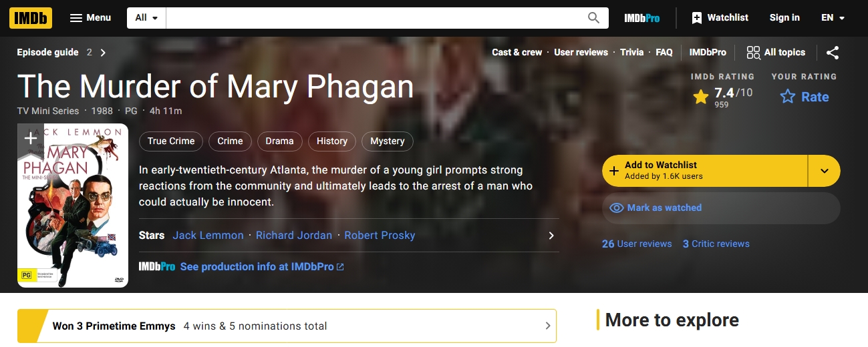Image resolution: width=868 pixels, height=347 pixels.
Task: Open the Won 3 Primetime Emmys awards
Action: point(114,326)
